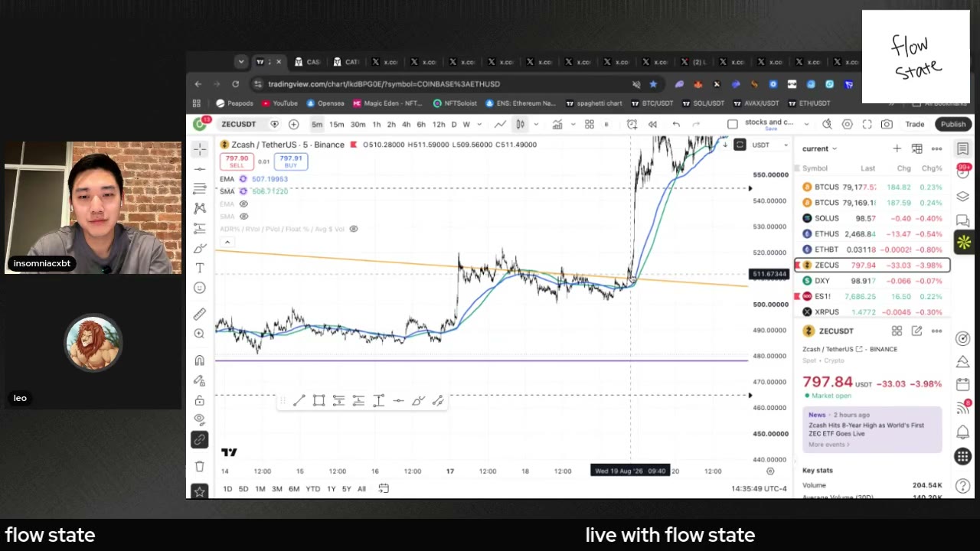Screen dimensions: 980x551
Task: Click the Publish button
Action: pos(953,124)
